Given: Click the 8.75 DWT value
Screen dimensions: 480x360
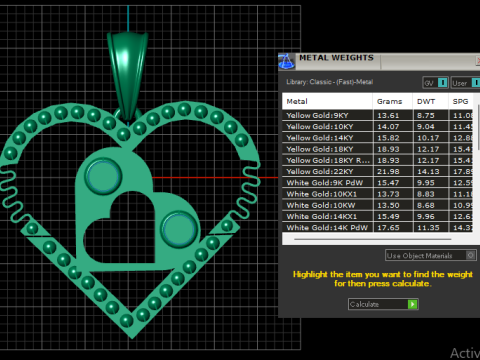Looking at the screenshot, I should [426, 116].
